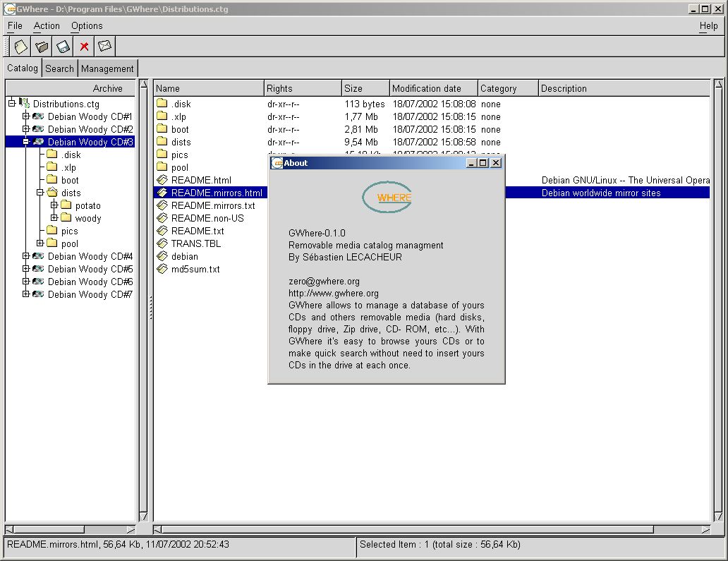Viewport: 728px width, 561px height.
Task: Click the folder icon of .xlp in file list
Action: coord(162,116)
